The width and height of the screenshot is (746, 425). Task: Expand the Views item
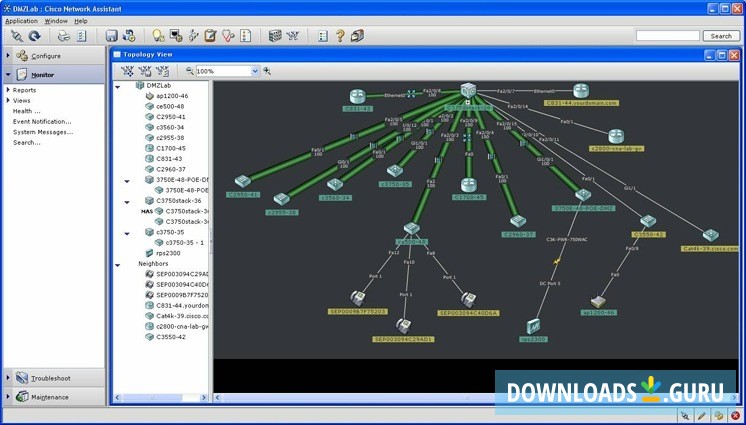(x=8, y=100)
